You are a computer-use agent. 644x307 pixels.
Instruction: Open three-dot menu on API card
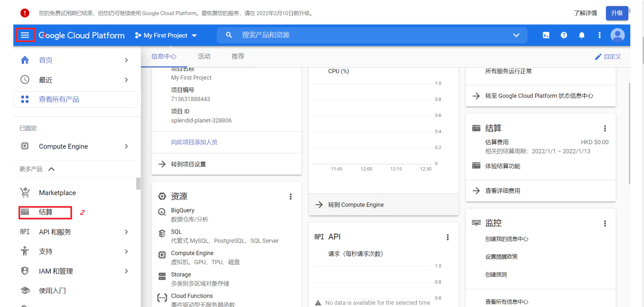[447, 237]
